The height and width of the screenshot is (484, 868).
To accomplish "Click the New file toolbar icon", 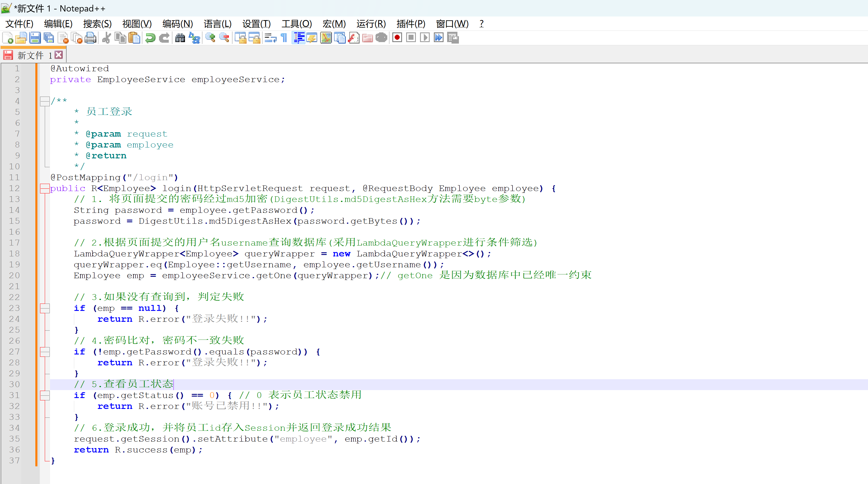I will [x=7, y=38].
